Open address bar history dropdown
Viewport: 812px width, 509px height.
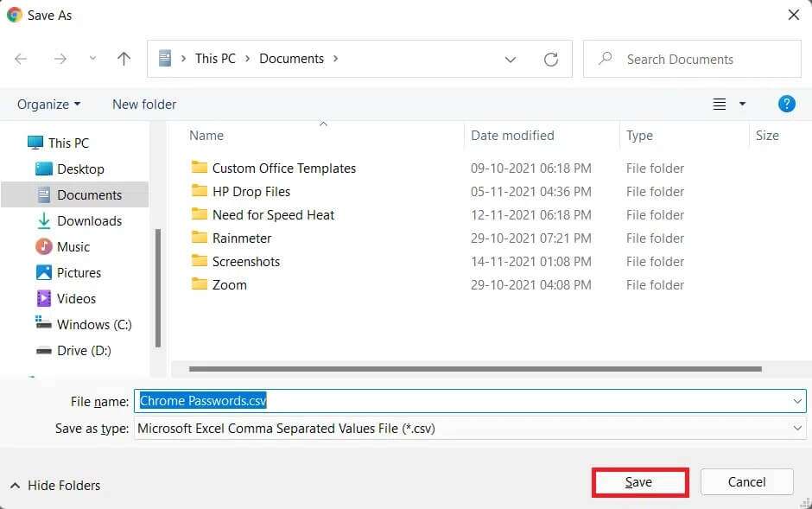[x=510, y=60]
